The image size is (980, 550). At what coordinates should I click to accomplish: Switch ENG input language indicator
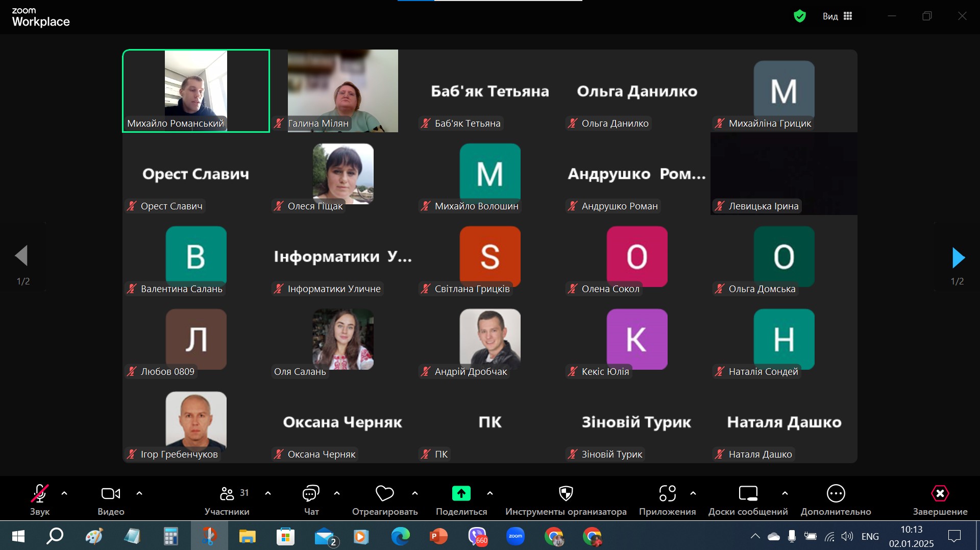(870, 536)
